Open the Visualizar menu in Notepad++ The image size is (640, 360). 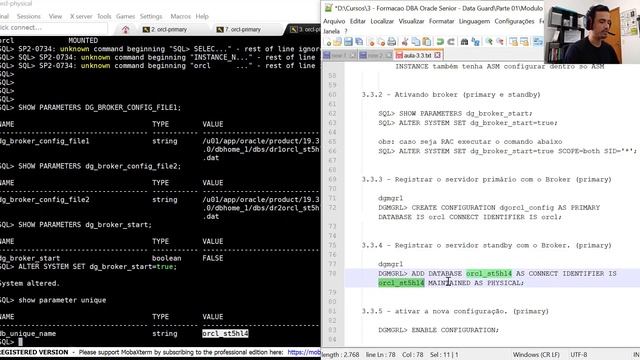(x=411, y=21)
